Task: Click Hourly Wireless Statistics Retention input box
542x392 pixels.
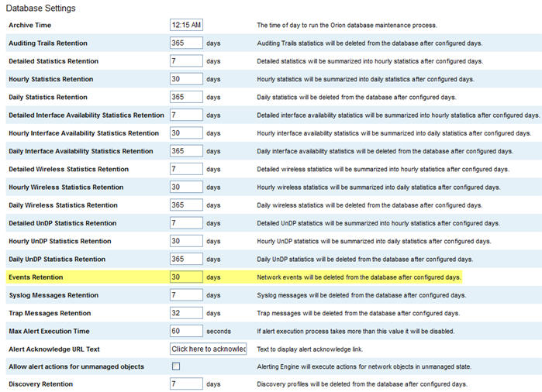Action: click(186, 187)
